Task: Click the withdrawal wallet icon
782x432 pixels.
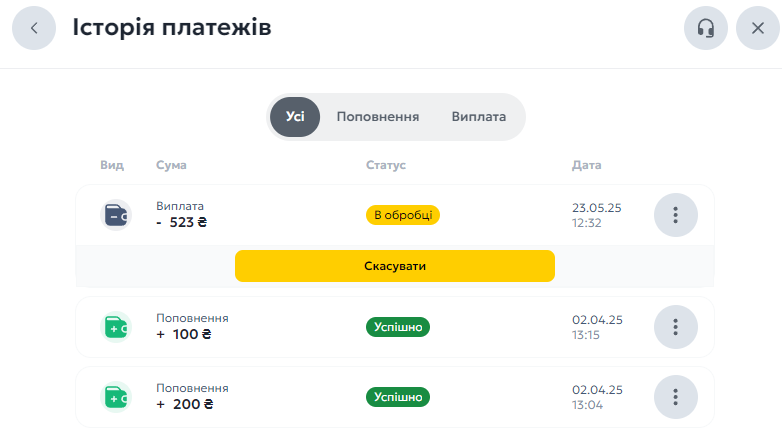Action: pyautogui.click(x=116, y=215)
